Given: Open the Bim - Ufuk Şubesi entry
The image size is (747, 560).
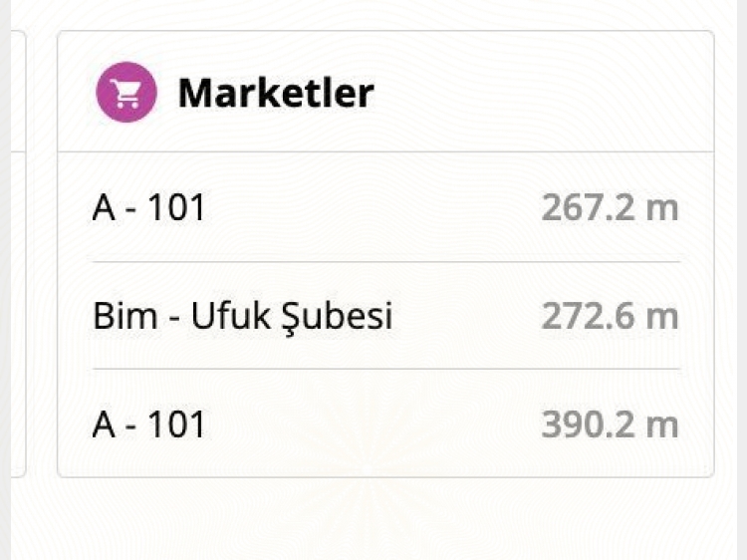Looking at the screenshot, I should coord(385,316).
